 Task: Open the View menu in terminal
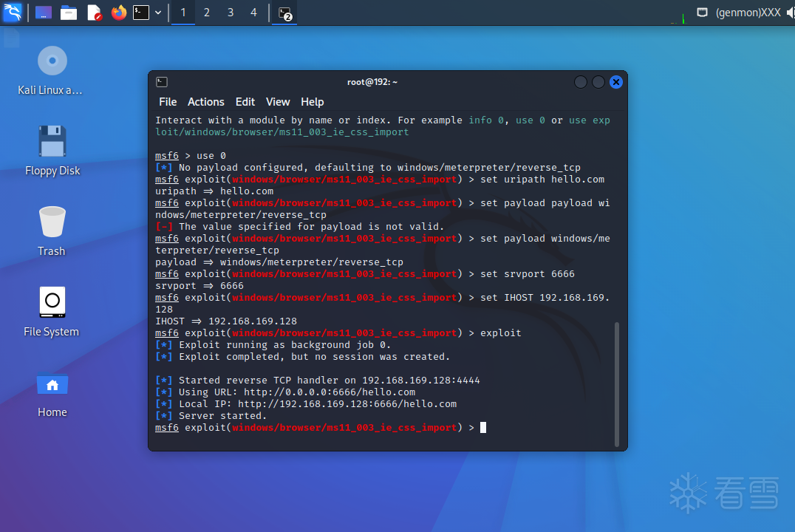pyautogui.click(x=278, y=102)
